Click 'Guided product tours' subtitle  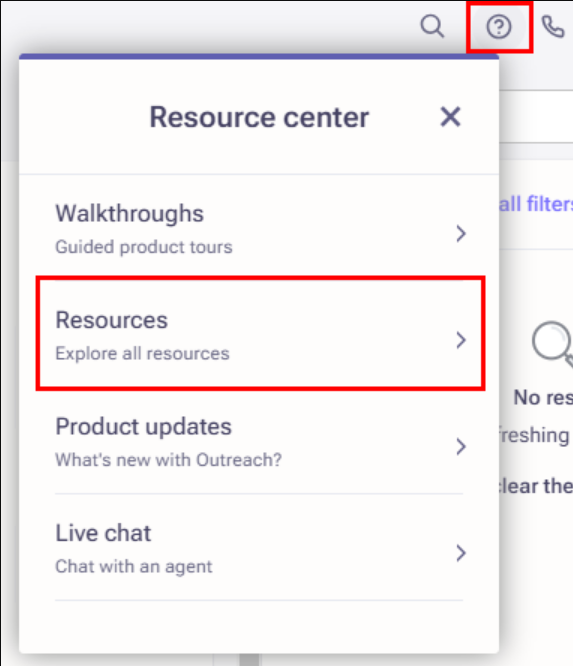144,247
